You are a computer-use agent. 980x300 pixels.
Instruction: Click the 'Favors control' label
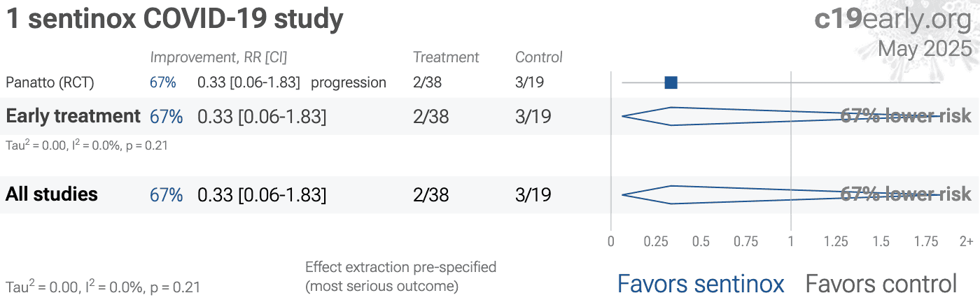tap(881, 284)
